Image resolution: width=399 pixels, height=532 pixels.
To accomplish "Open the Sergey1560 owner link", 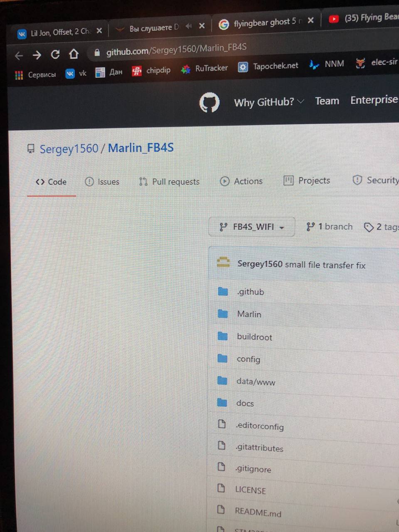I will pos(69,149).
